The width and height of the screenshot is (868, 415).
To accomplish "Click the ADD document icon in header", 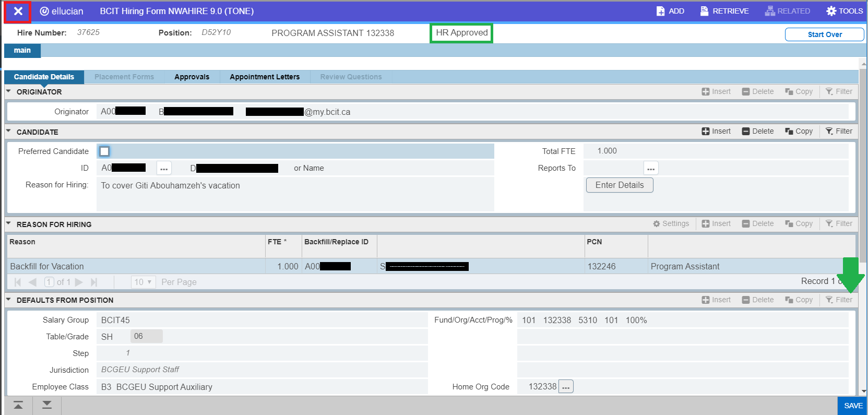I will 661,11.
